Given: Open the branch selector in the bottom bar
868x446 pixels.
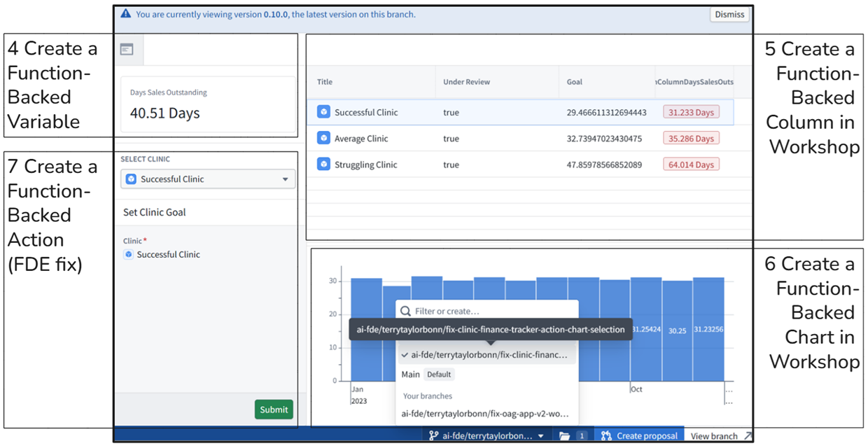Looking at the screenshot, I should tap(487, 435).
